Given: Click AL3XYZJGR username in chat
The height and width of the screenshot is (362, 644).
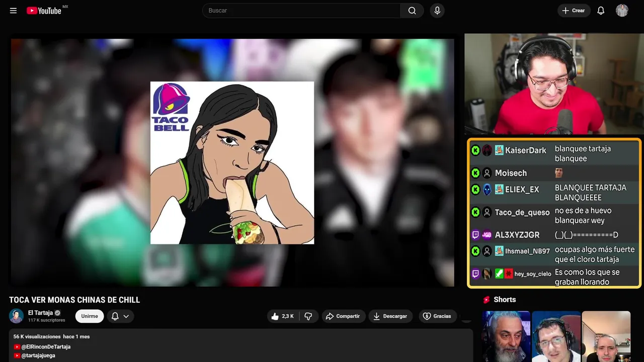Looking at the screenshot, I should tap(517, 235).
